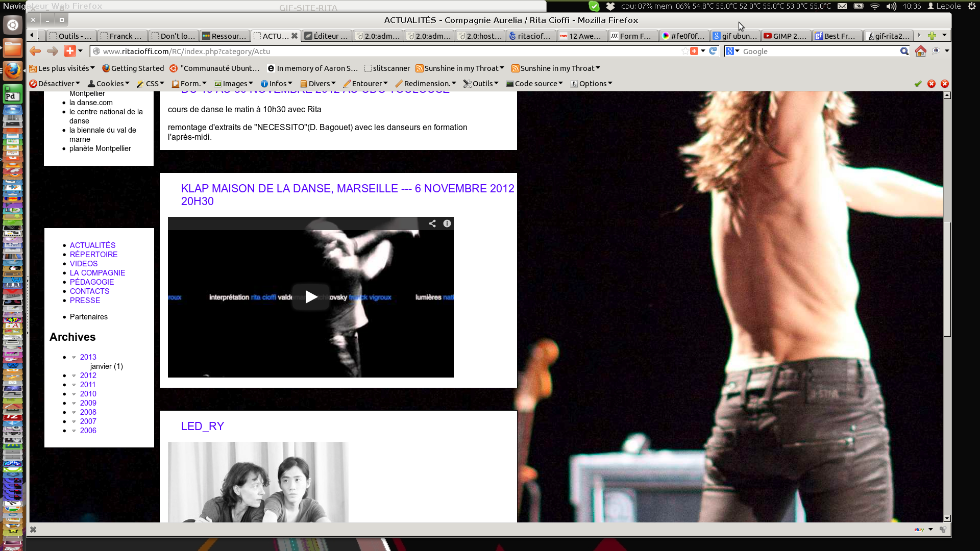The image size is (980, 551).
Task: Click the info icon on video
Action: point(447,223)
